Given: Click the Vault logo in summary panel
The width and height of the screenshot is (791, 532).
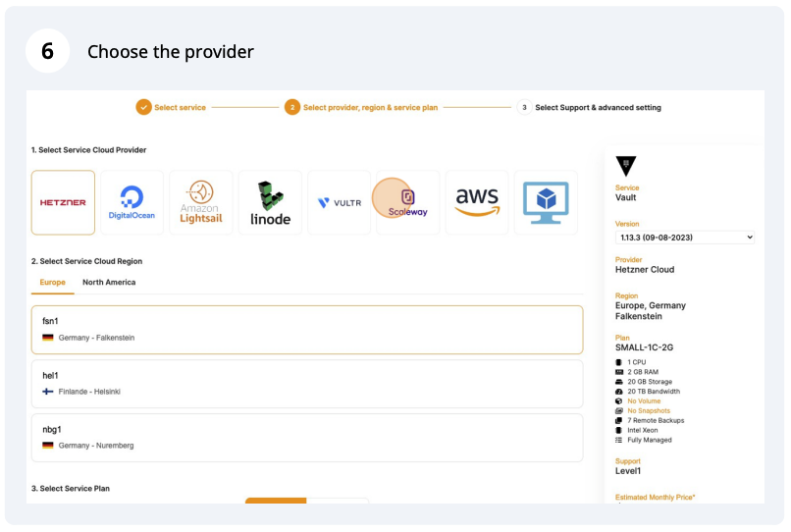Looking at the screenshot, I should [625, 166].
